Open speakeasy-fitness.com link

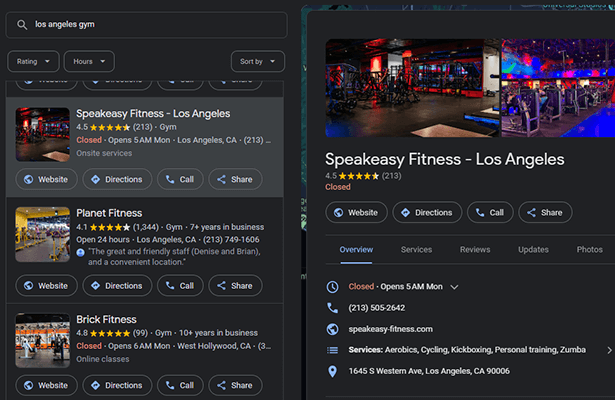pyautogui.click(x=391, y=329)
